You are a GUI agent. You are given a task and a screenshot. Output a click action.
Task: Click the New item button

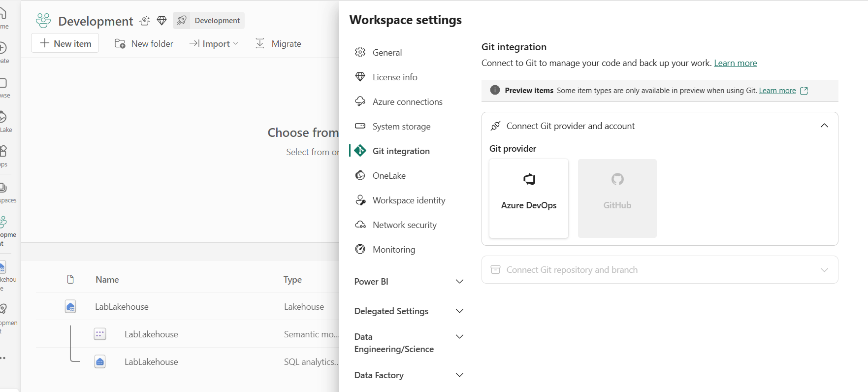(x=65, y=43)
